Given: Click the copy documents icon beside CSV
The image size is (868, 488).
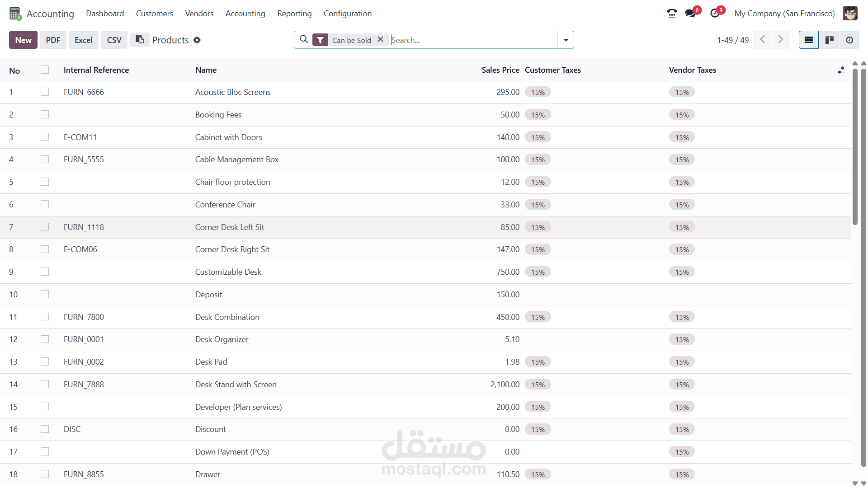Looking at the screenshot, I should click(140, 40).
